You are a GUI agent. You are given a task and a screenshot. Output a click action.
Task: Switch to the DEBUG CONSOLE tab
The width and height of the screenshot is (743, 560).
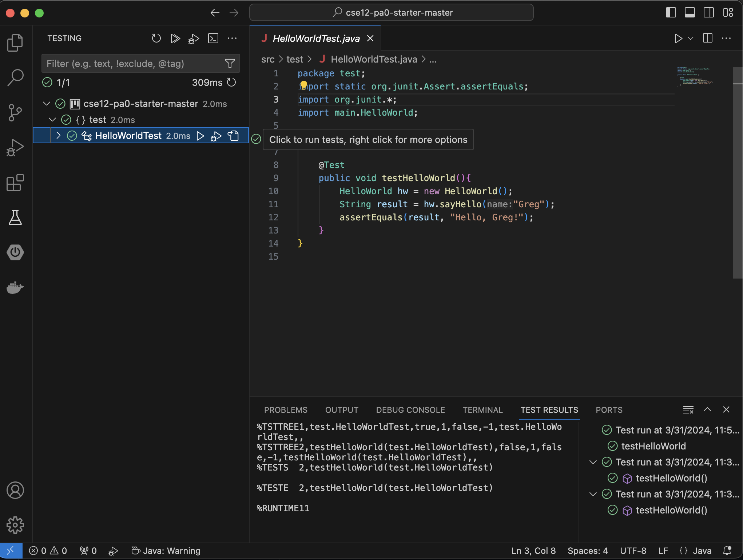click(x=410, y=410)
